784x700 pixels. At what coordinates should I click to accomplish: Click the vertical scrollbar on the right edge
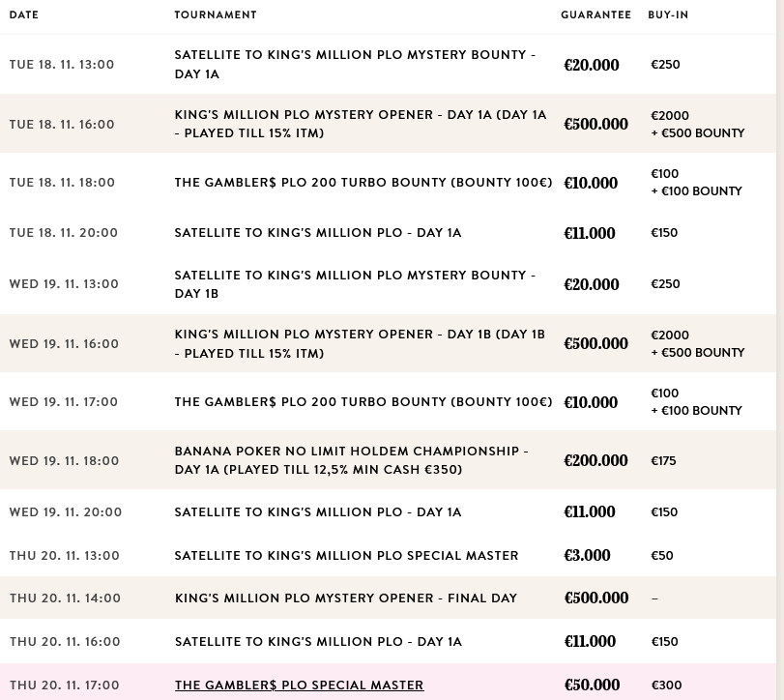pyautogui.click(x=780, y=290)
